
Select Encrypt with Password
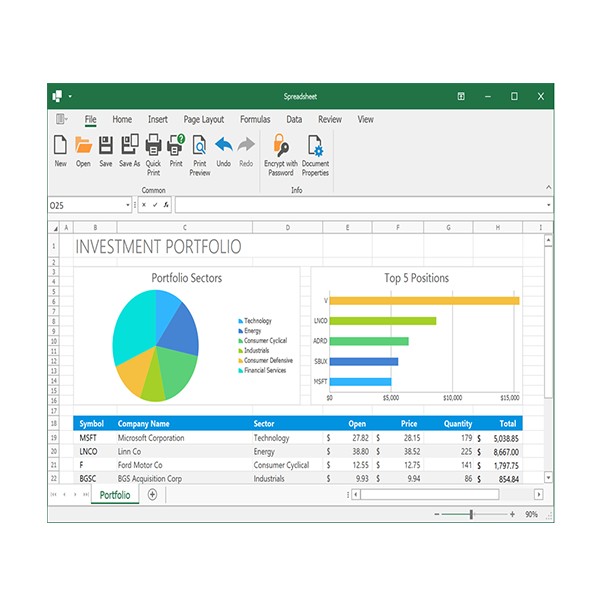click(x=281, y=155)
